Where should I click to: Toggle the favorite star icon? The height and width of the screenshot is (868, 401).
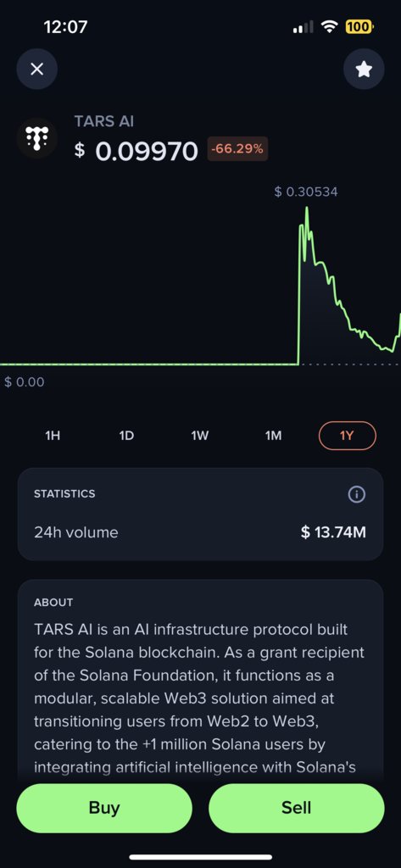click(364, 70)
